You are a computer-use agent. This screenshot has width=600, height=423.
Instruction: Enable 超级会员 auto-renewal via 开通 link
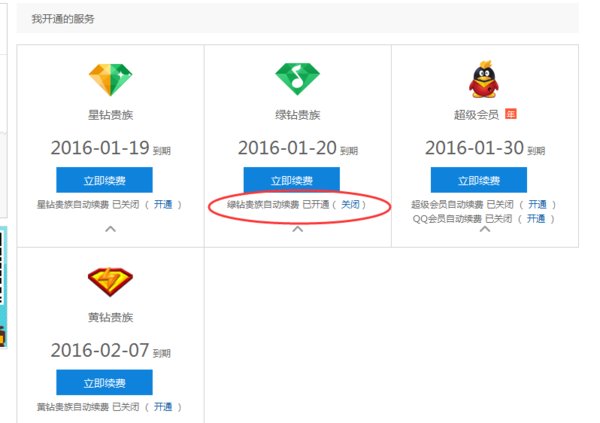pos(537,204)
